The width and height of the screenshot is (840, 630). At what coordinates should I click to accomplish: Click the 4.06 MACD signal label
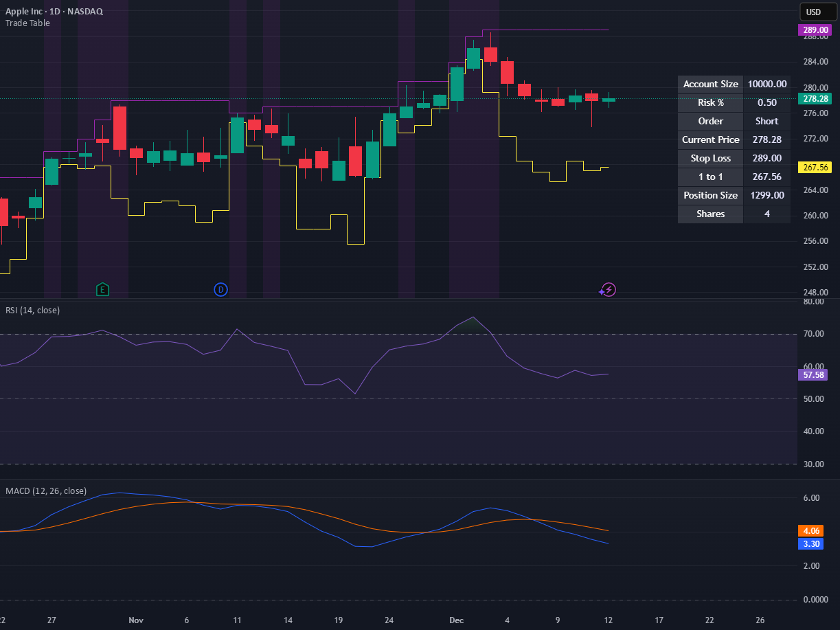tap(810, 531)
